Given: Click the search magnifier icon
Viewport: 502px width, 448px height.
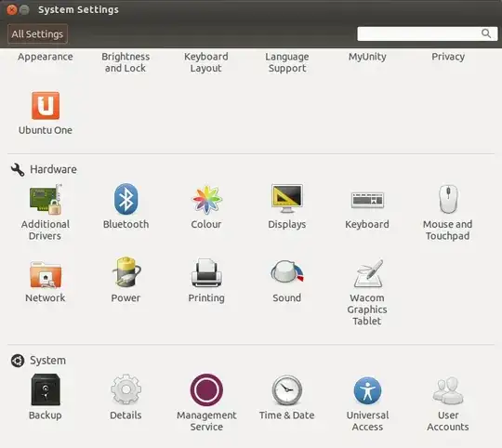Looking at the screenshot, I should (486, 33).
